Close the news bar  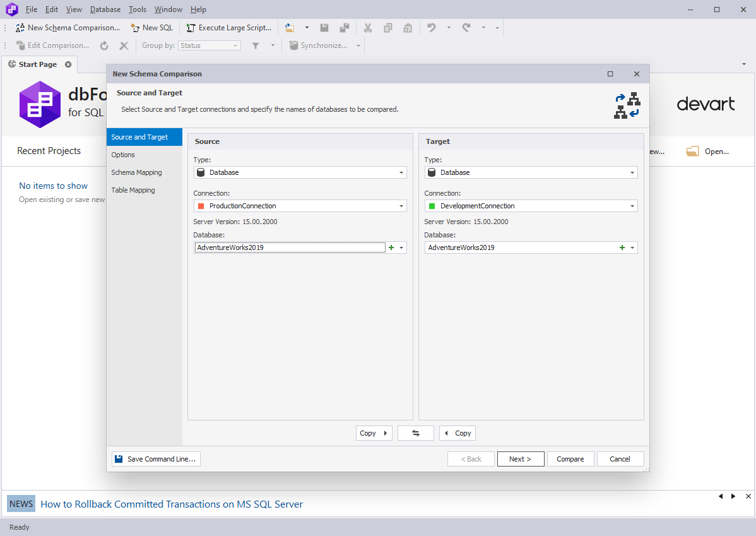pyautogui.click(x=748, y=496)
